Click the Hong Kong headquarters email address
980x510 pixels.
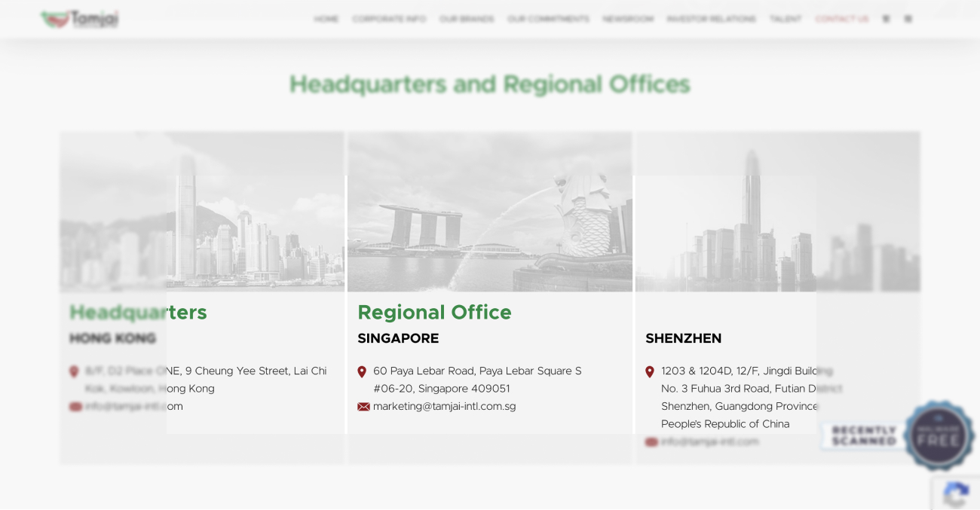point(133,407)
